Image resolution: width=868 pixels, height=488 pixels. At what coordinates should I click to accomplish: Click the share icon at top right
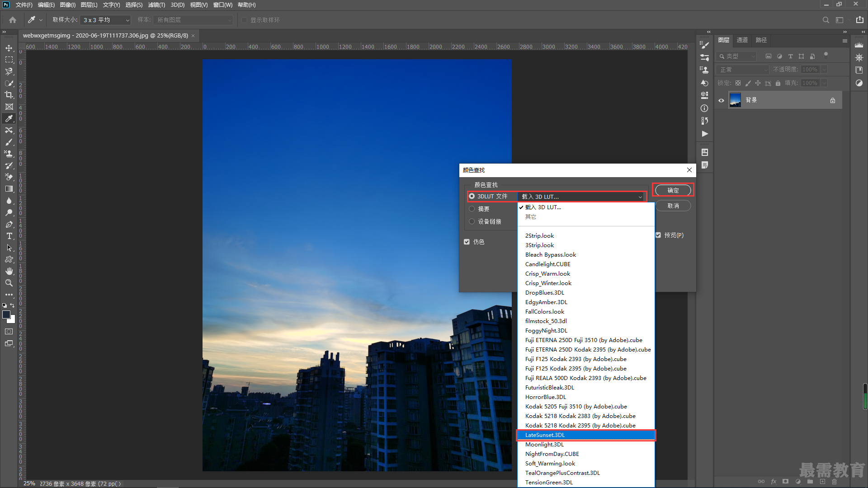860,20
